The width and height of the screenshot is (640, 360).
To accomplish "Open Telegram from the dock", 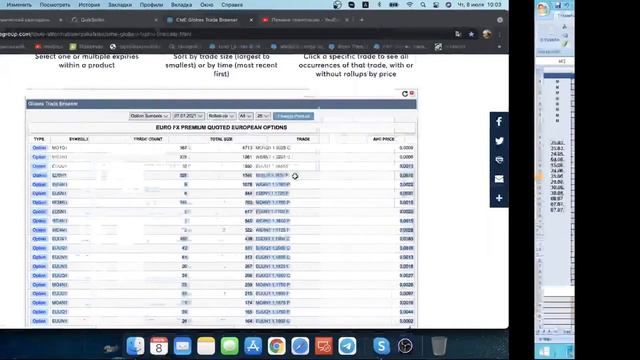I will tap(347, 346).
